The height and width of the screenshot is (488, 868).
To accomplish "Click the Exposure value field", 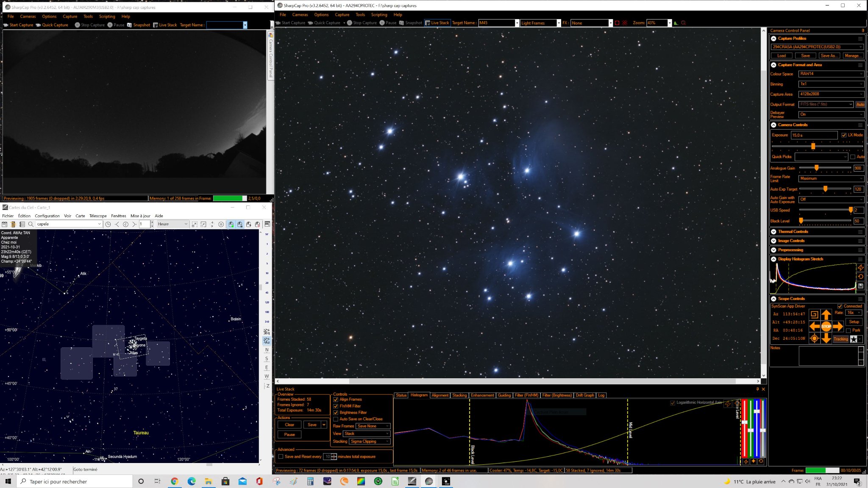I will pos(814,135).
